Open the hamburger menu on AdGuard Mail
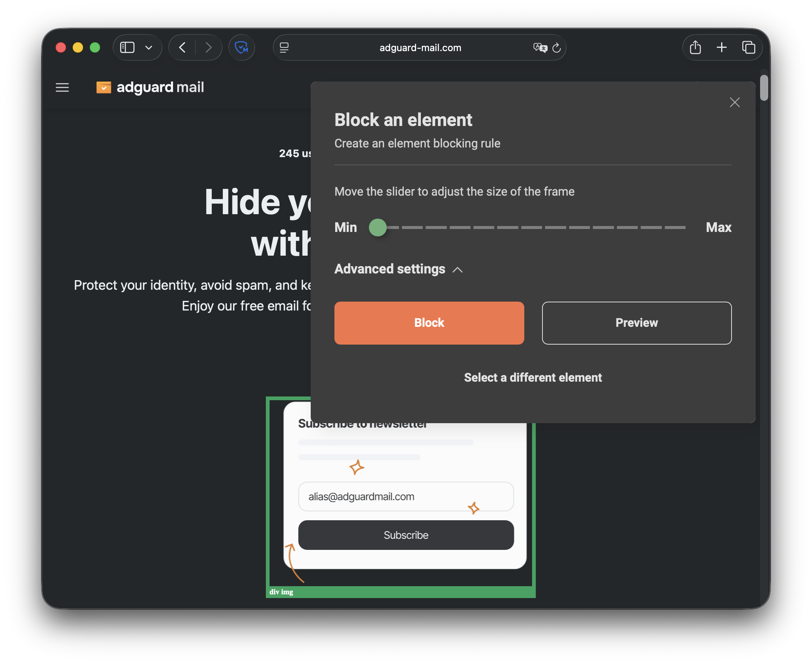Viewport: 812px width, 664px height. 62,87
